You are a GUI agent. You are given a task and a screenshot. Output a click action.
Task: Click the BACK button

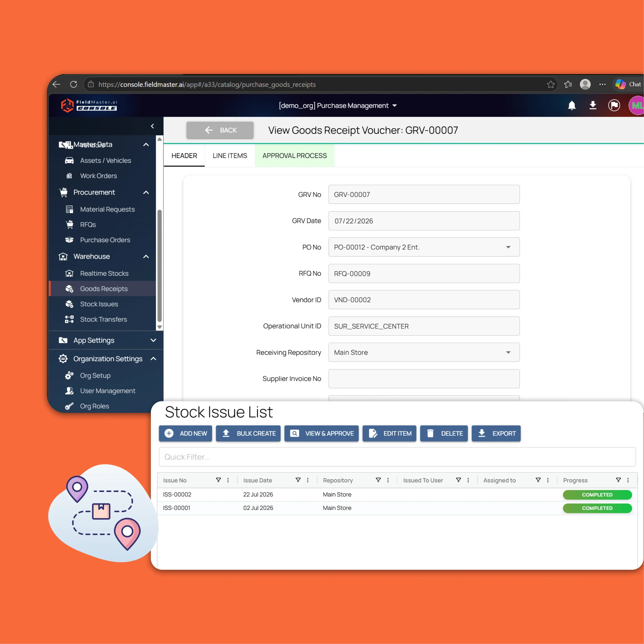220,130
